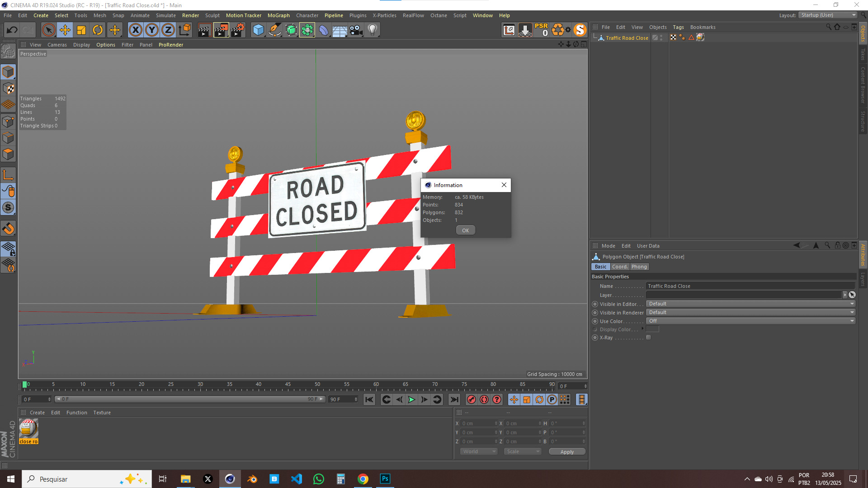Open Layout Startup dropdown
Viewport: 868px width, 488px height.
[x=828, y=15]
